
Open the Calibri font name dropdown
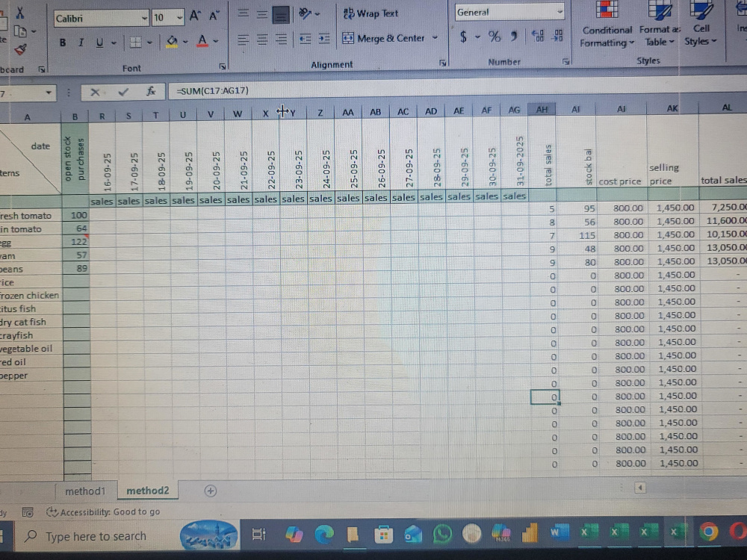(144, 19)
